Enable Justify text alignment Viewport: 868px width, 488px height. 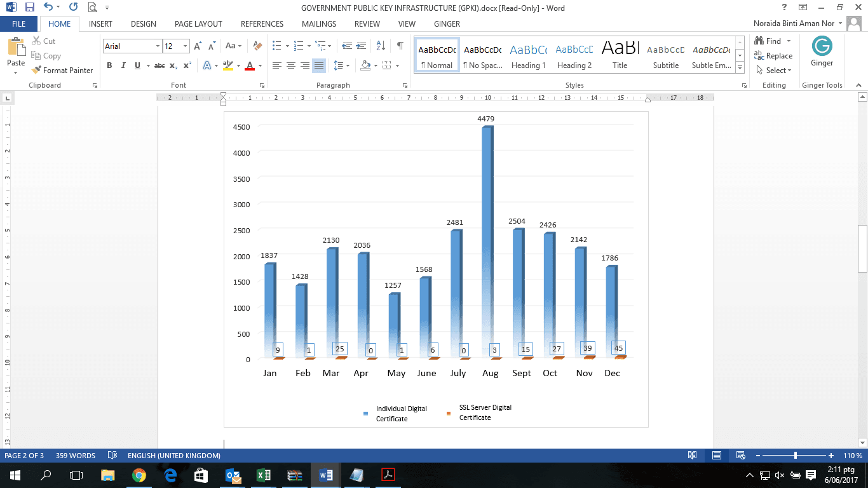click(x=319, y=65)
